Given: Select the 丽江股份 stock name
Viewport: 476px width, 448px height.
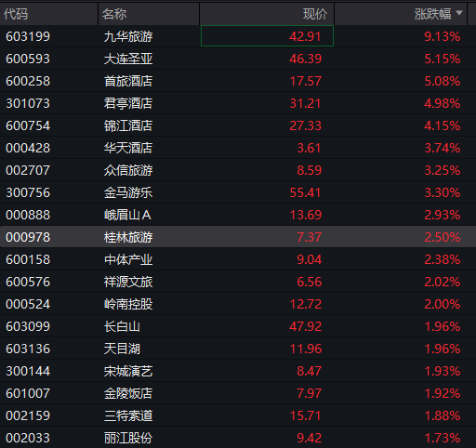Looking at the screenshot, I should (128, 438).
